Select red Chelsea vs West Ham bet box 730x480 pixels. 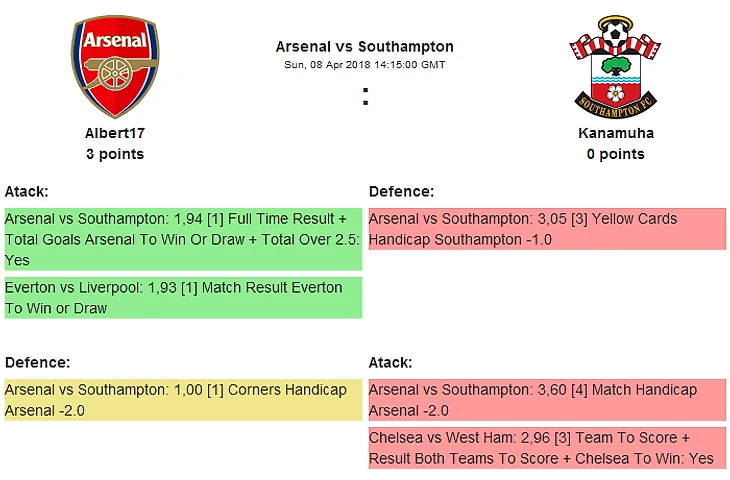[546, 448]
